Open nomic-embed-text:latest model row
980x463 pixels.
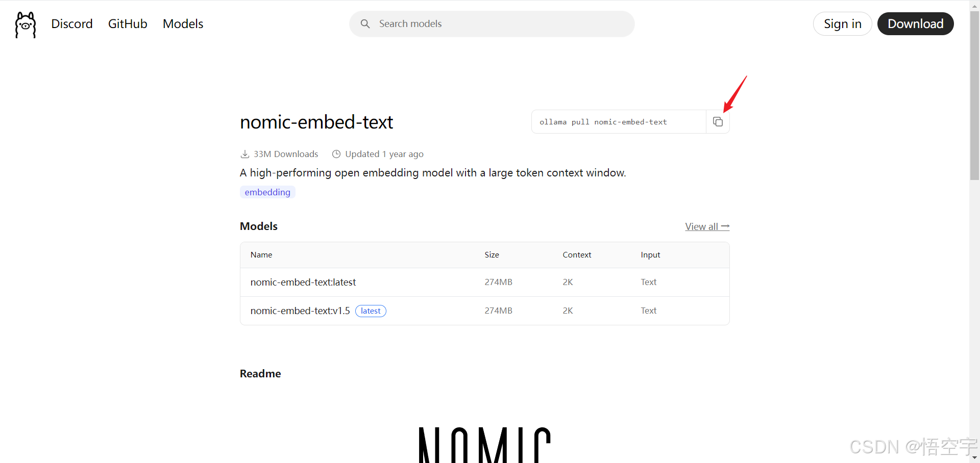tap(303, 282)
